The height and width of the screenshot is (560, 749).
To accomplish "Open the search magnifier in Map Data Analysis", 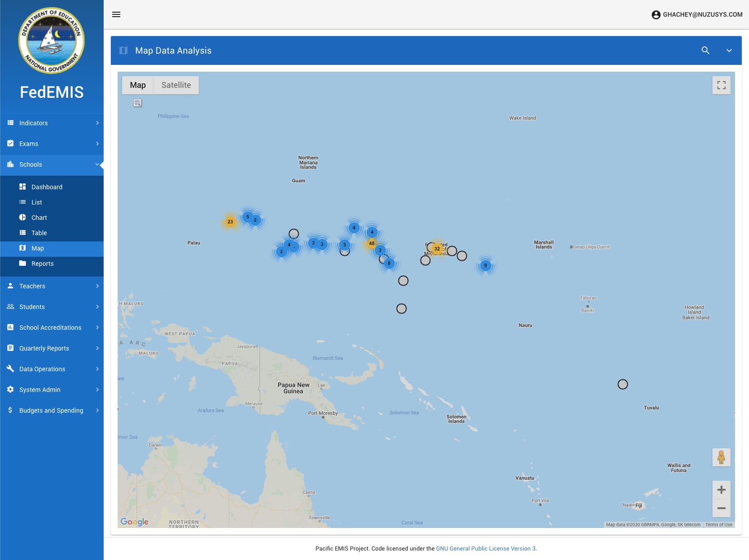I will 705,50.
